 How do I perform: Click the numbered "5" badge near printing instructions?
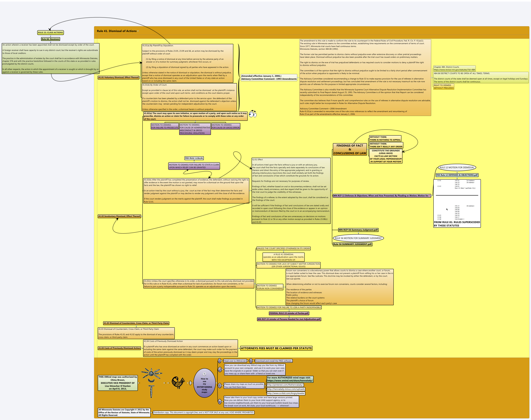point(220,401)
